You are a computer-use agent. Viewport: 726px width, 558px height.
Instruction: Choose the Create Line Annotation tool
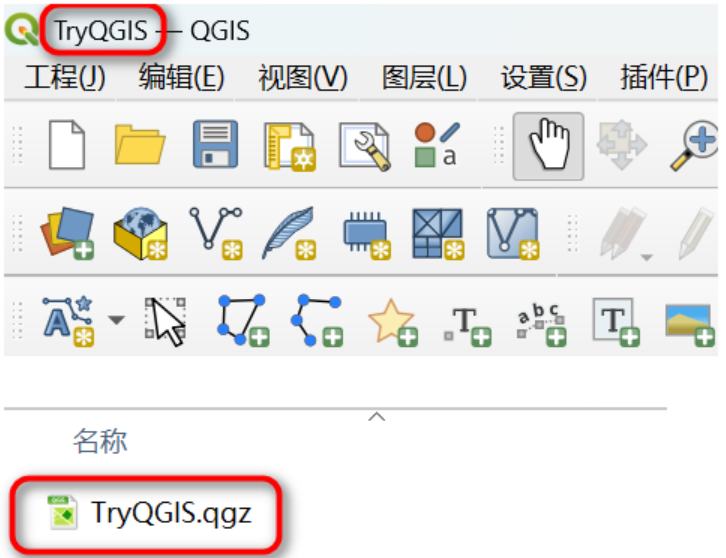point(317,320)
